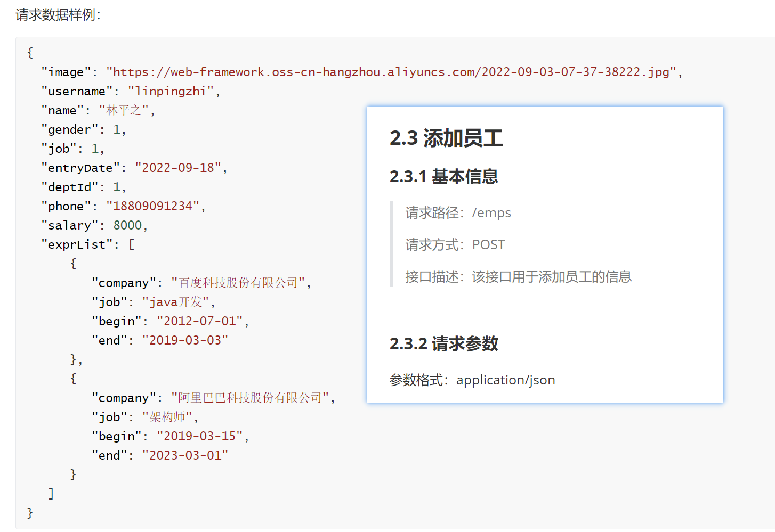Click the phone number "18809091234"
The height and width of the screenshot is (532, 775).
(152, 206)
